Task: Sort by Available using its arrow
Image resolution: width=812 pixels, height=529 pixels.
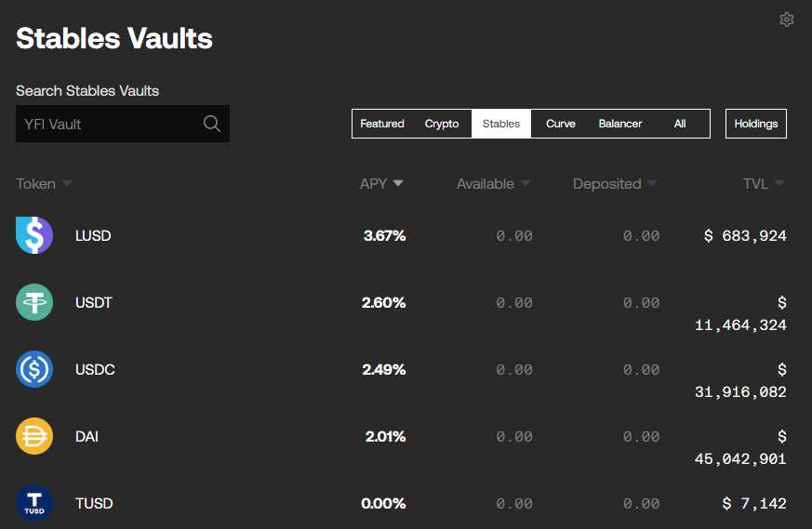Action: pos(526,183)
